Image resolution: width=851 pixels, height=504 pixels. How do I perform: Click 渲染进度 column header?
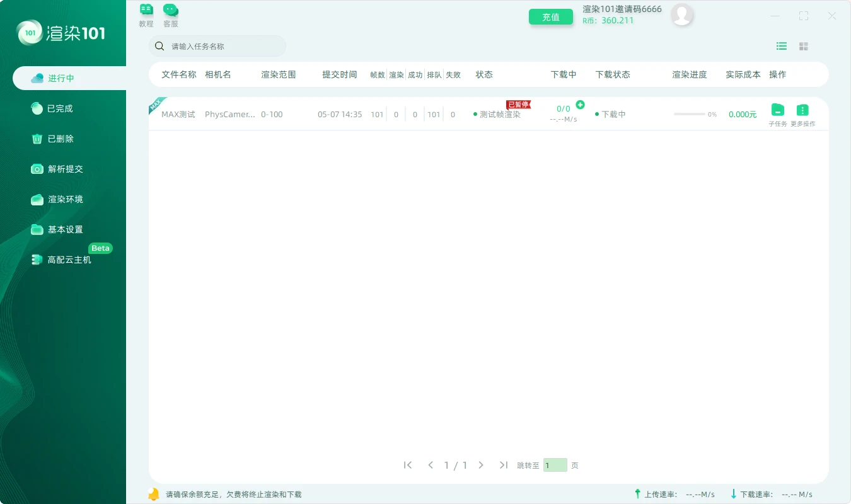(x=690, y=74)
